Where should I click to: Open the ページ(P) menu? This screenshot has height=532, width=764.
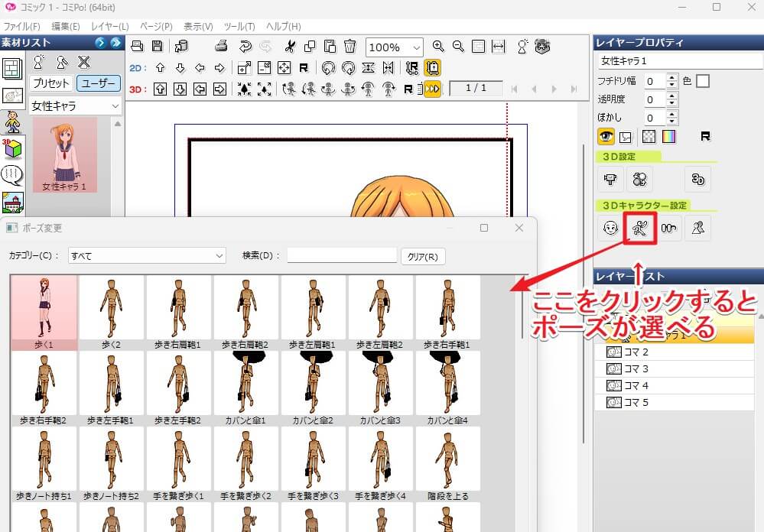coord(156,26)
